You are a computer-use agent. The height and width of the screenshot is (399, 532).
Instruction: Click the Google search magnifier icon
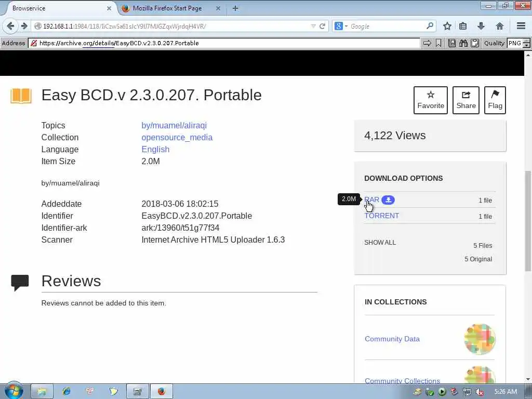click(430, 26)
